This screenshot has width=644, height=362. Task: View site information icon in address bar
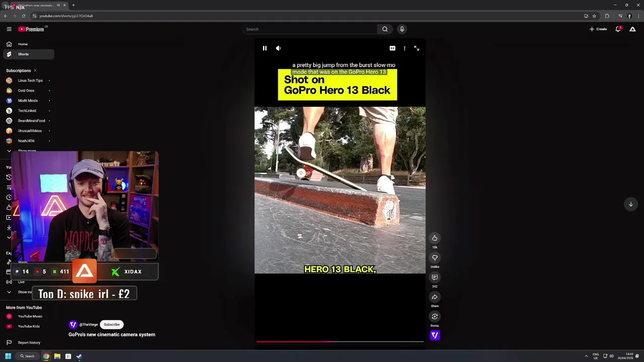point(34,16)
